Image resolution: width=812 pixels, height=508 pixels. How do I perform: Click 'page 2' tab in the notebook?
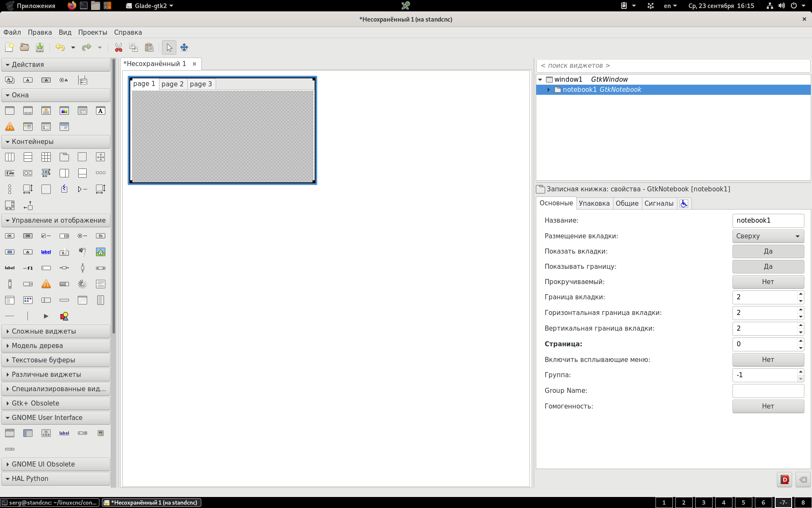[173, 84]
